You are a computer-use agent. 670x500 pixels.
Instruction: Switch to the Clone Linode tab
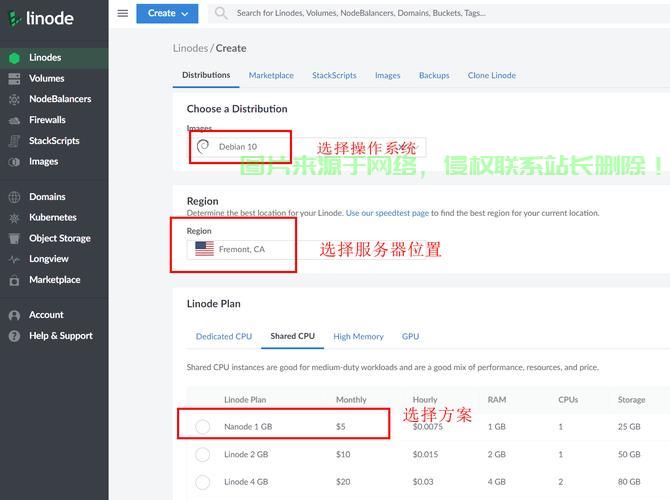[492, 76]
